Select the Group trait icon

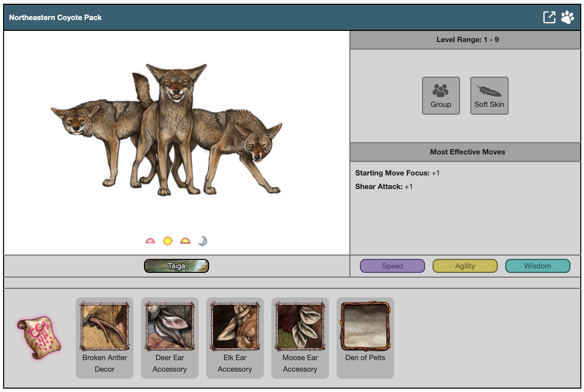(x=441, y=95)
